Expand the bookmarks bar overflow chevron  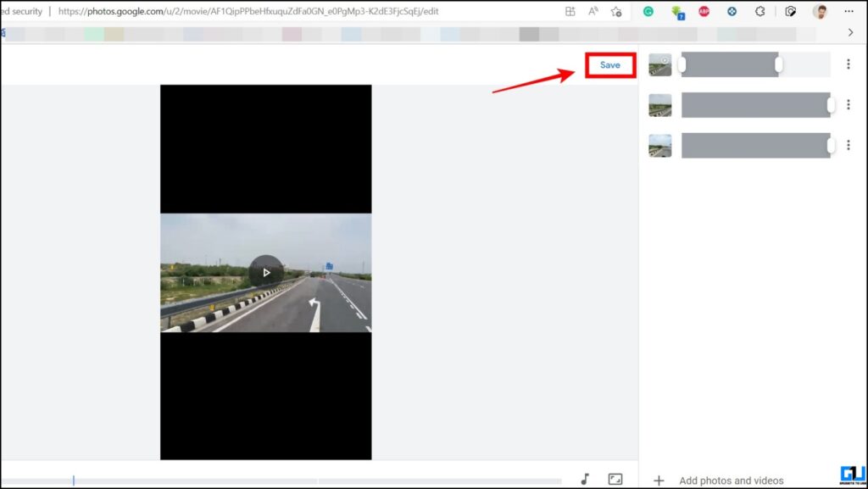[x=851, y=33]
